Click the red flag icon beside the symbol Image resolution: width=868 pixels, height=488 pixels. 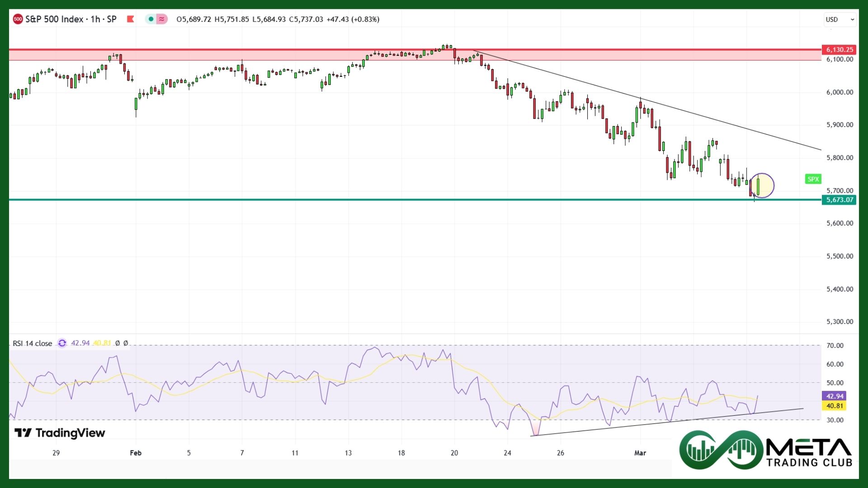(131, 19)
